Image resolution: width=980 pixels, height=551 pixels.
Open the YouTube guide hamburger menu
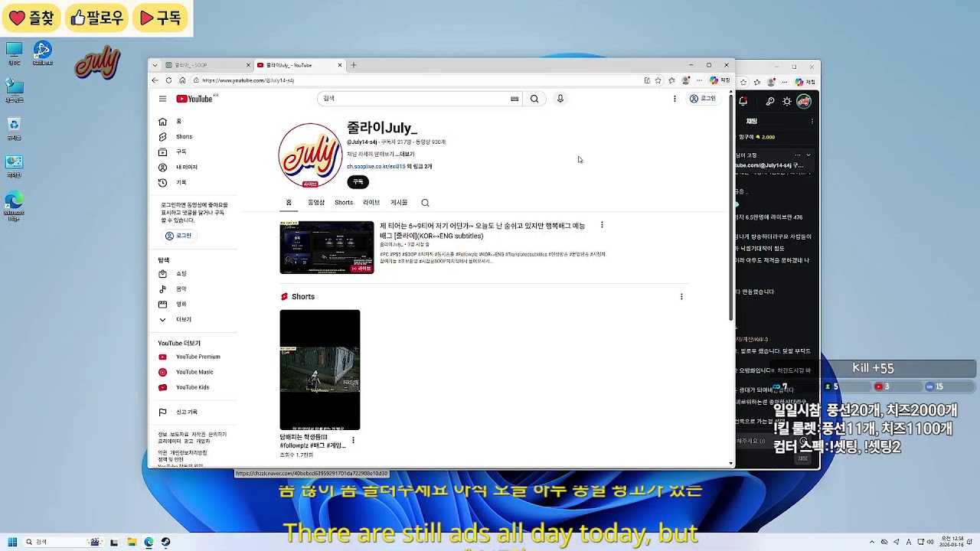162,99
